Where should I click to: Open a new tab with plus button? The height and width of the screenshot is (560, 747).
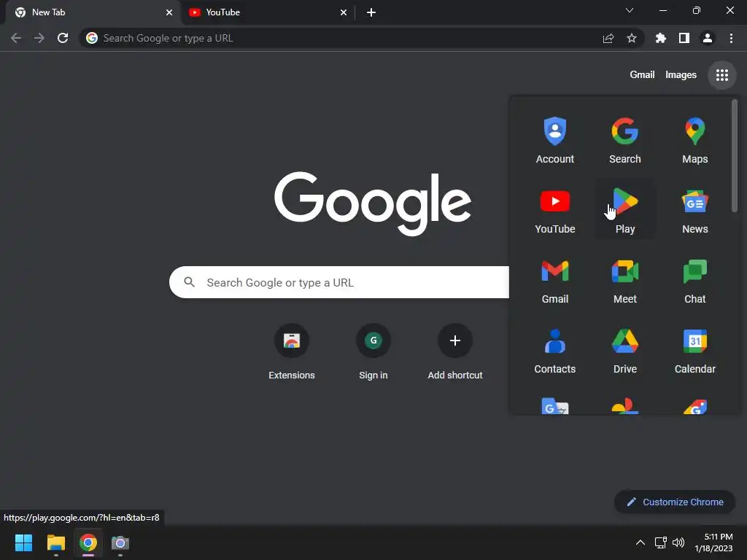(x=371, y=12)
